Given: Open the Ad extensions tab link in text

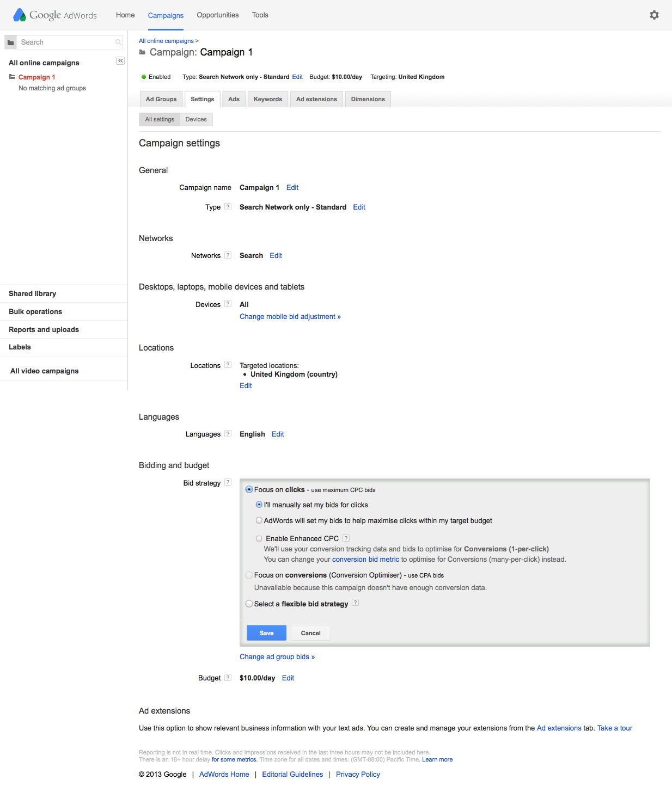Looking at the screenshot, I should (x=559, y=728).
